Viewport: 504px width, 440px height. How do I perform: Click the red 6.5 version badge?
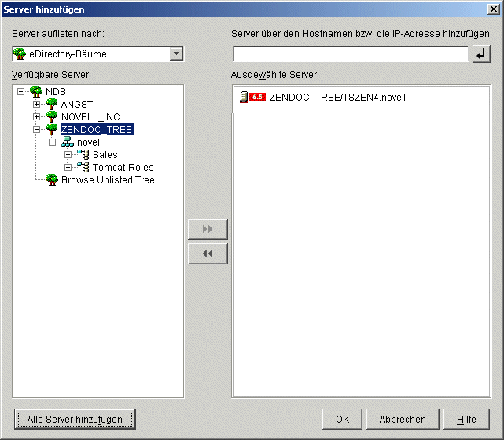click(x=257, y=97)
